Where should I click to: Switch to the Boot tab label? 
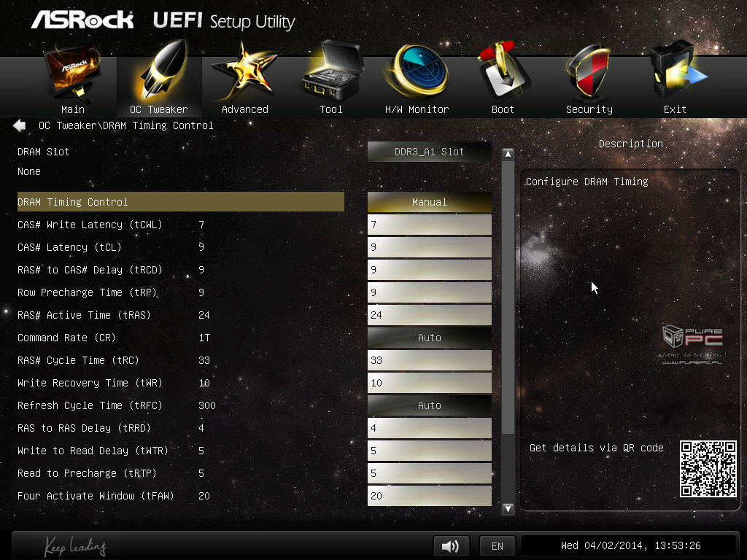point(503,109)
